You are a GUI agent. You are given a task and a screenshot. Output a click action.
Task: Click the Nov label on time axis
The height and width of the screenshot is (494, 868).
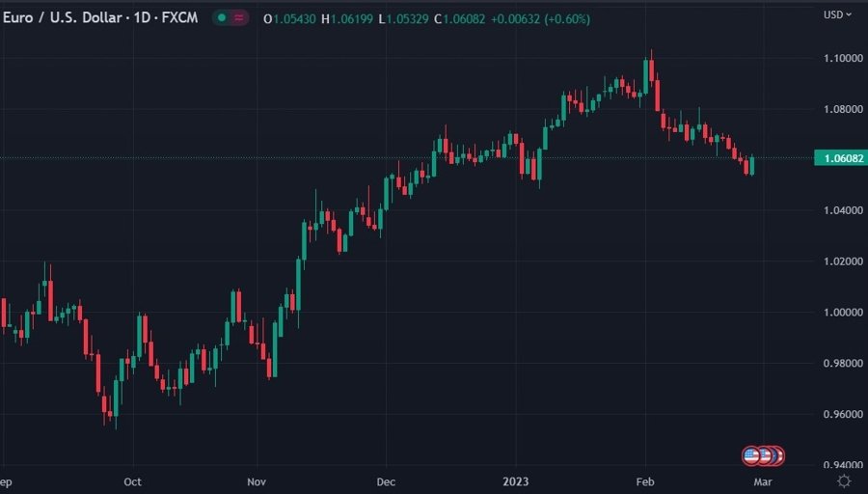pyautogui.click(x=256, y=480)
